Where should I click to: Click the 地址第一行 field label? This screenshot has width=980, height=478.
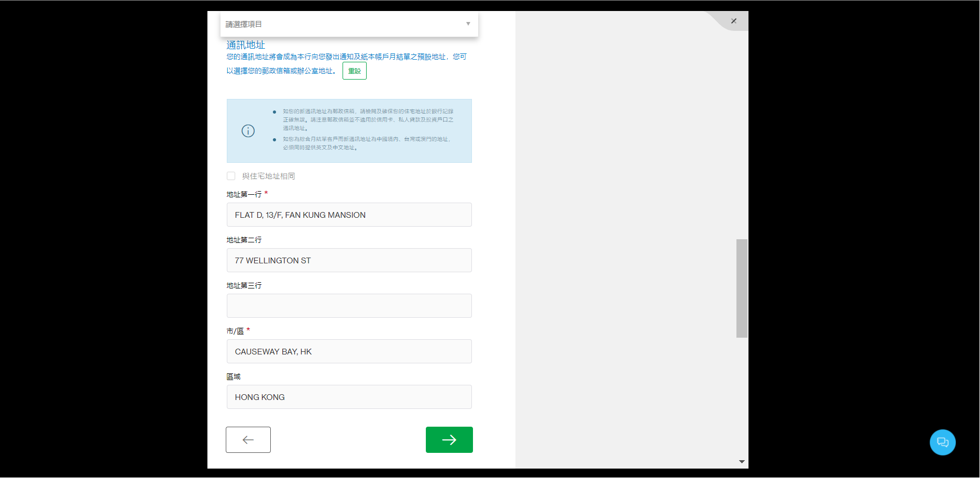pyautogui.click(x=244, y=194)
